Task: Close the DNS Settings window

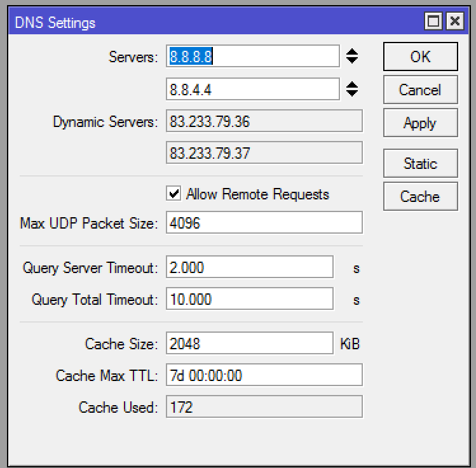Action: tap(455, 21)
